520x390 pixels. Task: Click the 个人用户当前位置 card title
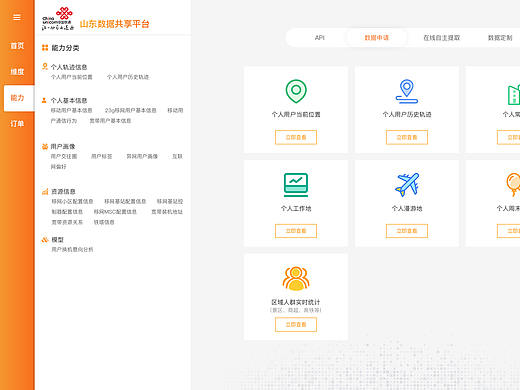point(296,114)
